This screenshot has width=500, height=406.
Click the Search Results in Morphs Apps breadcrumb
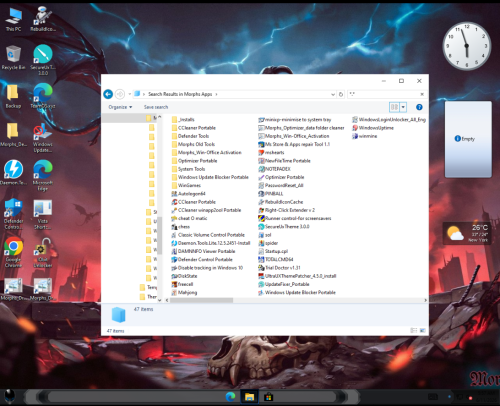[x=180, y=94]
